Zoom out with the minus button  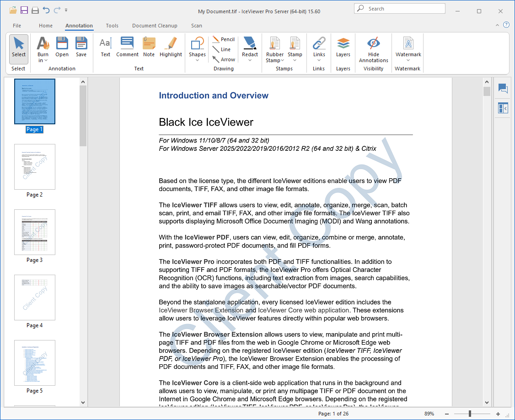pyautogui.click(x=447, y=414)
